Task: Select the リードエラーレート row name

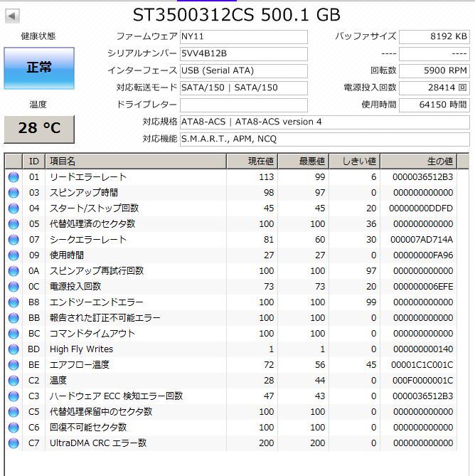Action: [88, 177]
